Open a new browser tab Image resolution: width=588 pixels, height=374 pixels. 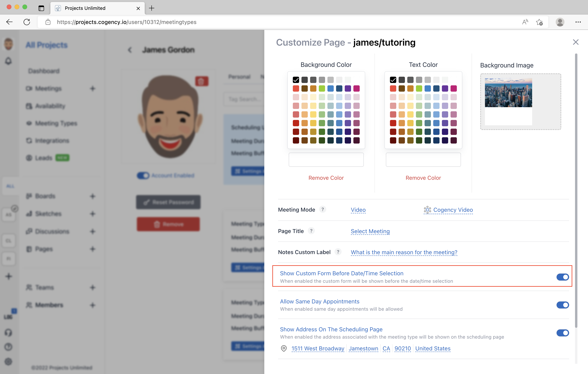coord(152,8)
